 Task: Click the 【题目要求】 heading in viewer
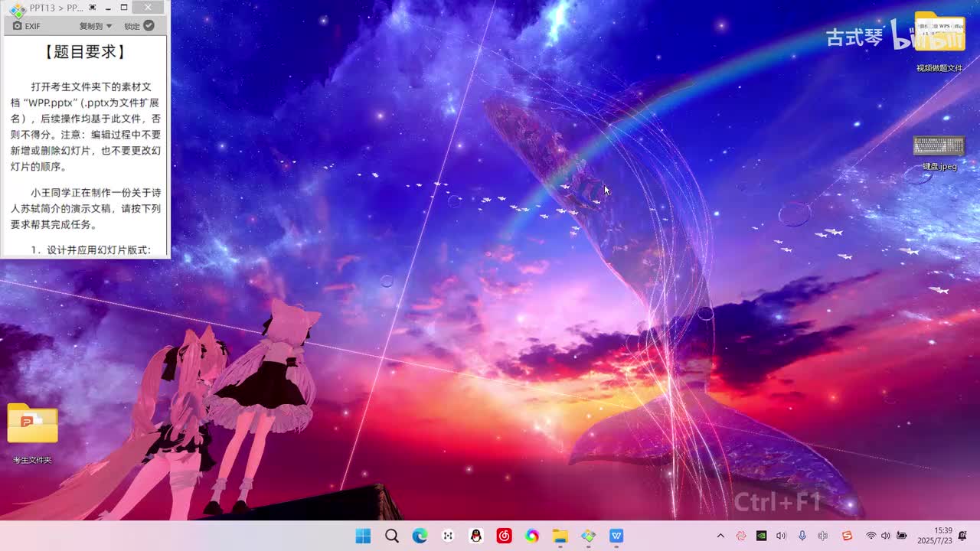click(x=85, y=51)
